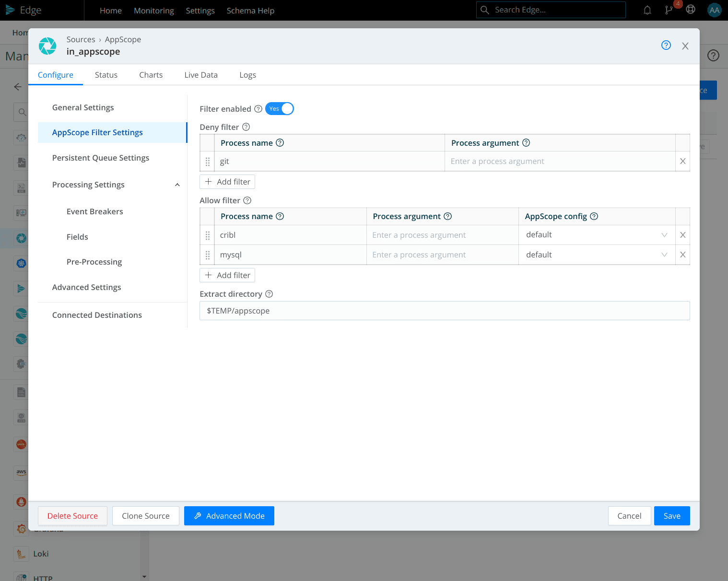Open the Status tab
Image resolution: width=728 pixels, height=581 pixels.
point(106,75)
